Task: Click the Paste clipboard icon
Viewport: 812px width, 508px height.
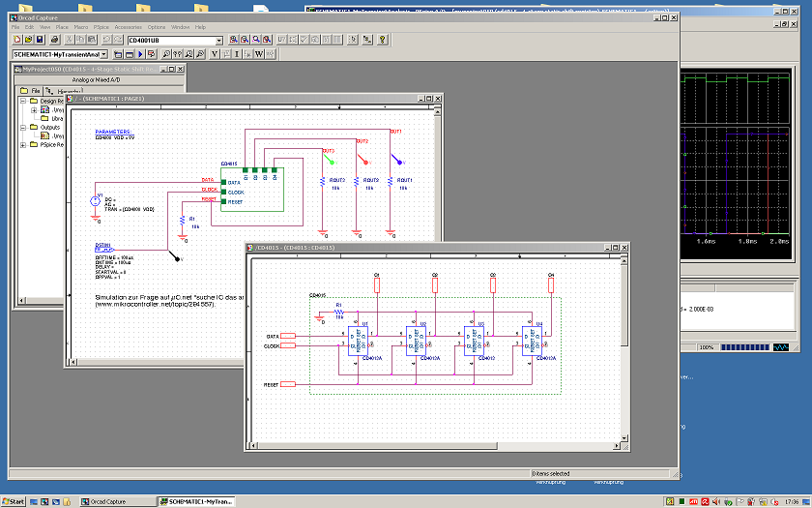Action: [92, 40]
